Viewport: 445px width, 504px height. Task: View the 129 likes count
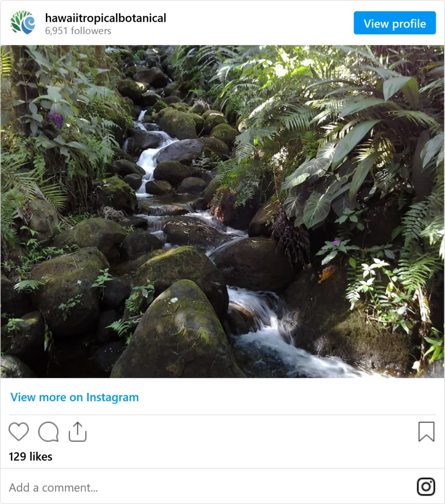point(30,456)
